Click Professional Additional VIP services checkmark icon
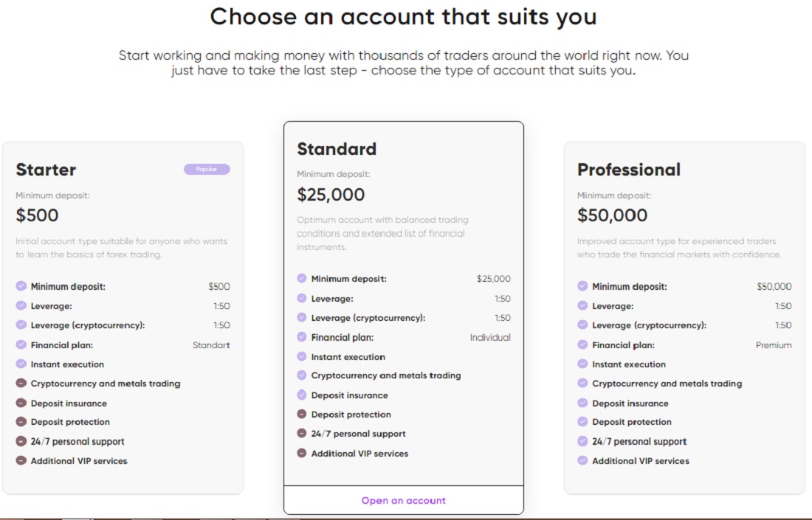The width and height of the screenshot is (812, 520). pyautogui.click(x=582, y=460)
